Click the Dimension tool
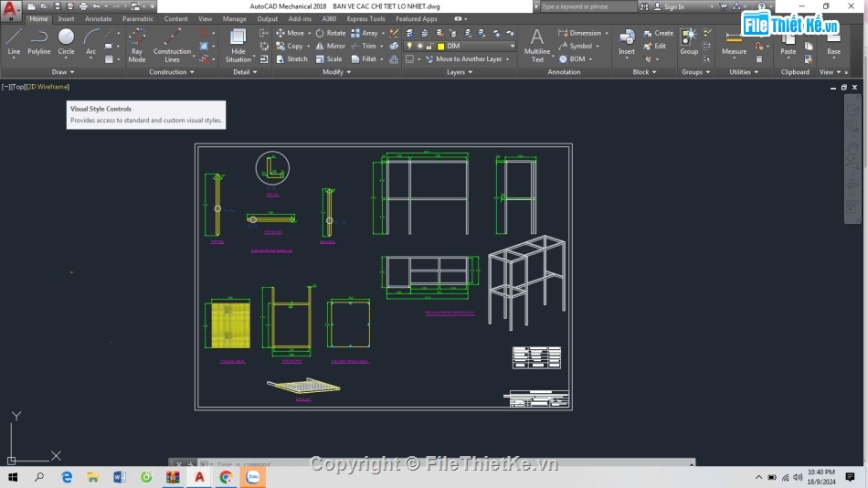Viewport: 868px width, 488px height. (x=579, y=33)
